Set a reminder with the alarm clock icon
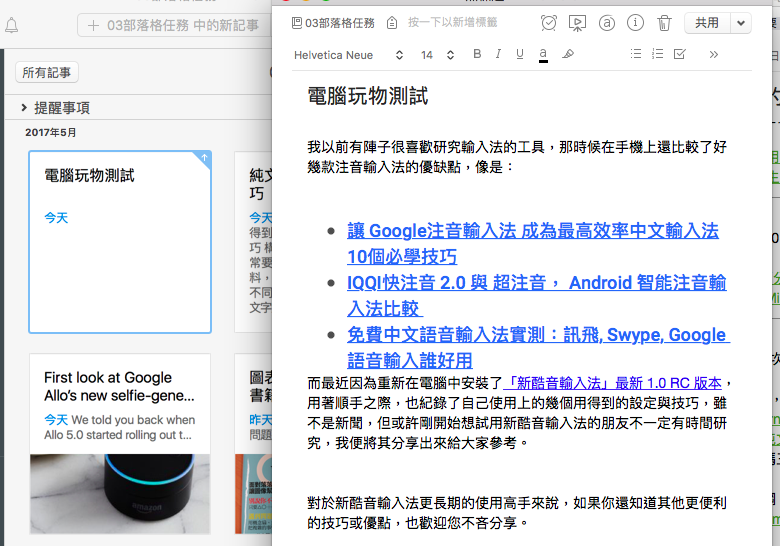The height and width of the screenshot is (546, 780). click(549, 23)
